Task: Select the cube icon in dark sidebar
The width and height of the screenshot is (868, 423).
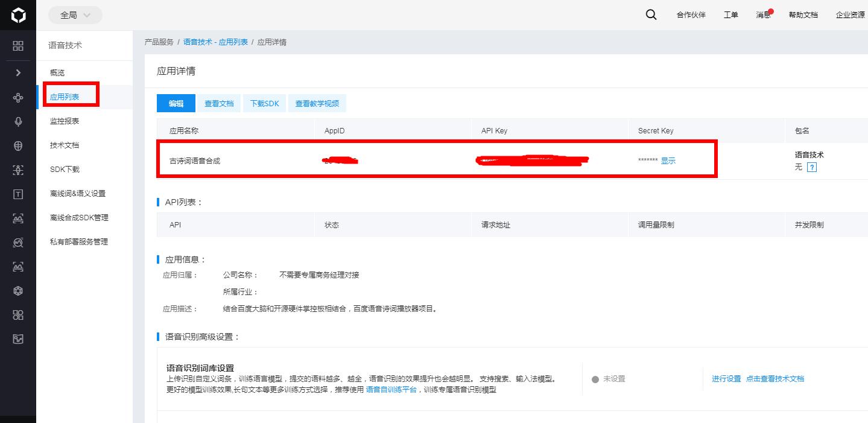Action: pos(18,291)
